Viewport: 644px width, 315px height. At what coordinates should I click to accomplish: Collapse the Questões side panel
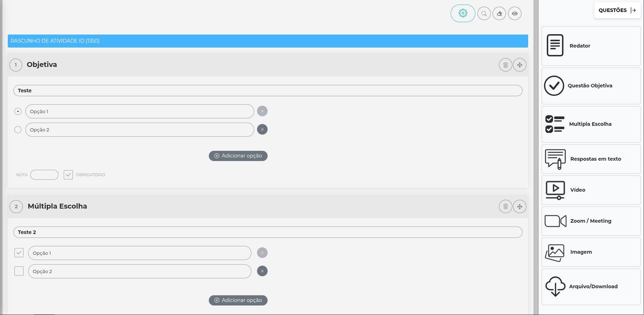[617, 10]
